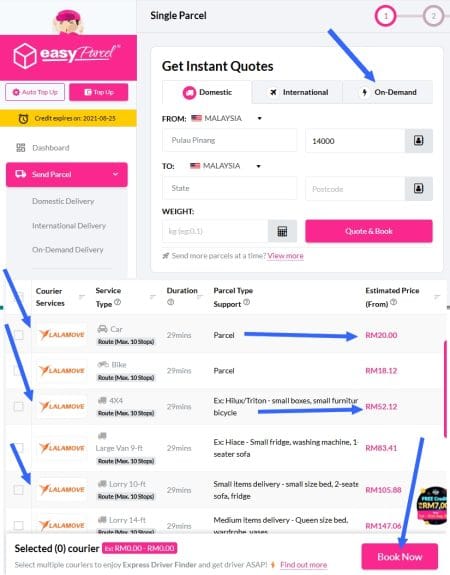Click the Quote & Book button
450x575 pixels.
(x=369, y=231)
